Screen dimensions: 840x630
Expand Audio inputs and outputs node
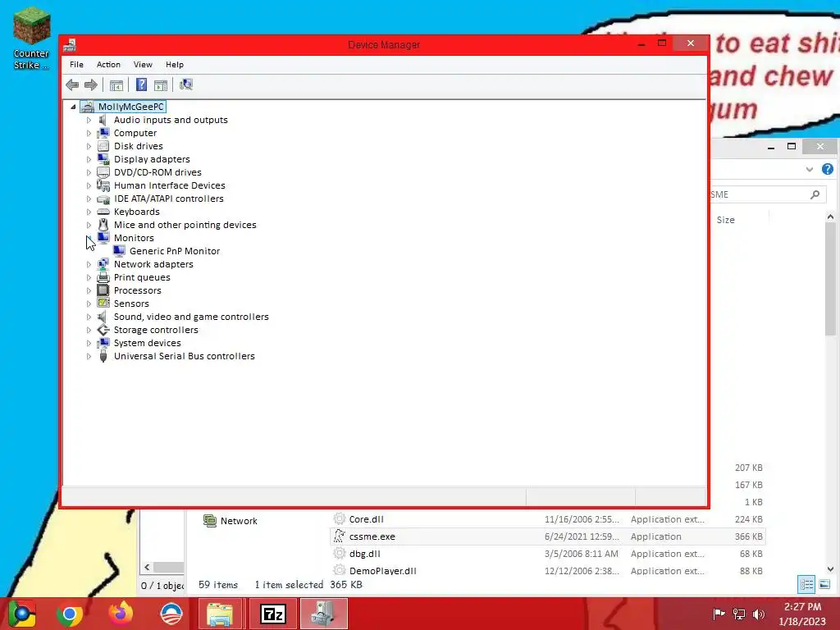[x=89, y=120]
